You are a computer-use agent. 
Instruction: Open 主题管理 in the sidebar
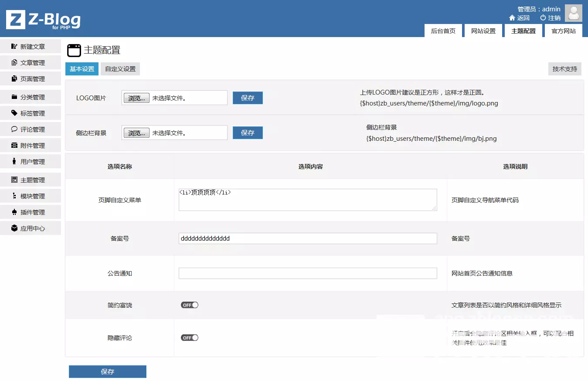click(x=31, y=180)
